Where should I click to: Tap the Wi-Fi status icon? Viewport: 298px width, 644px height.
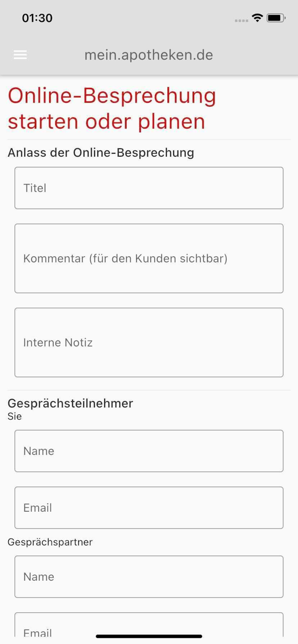(x=257, y=18)
